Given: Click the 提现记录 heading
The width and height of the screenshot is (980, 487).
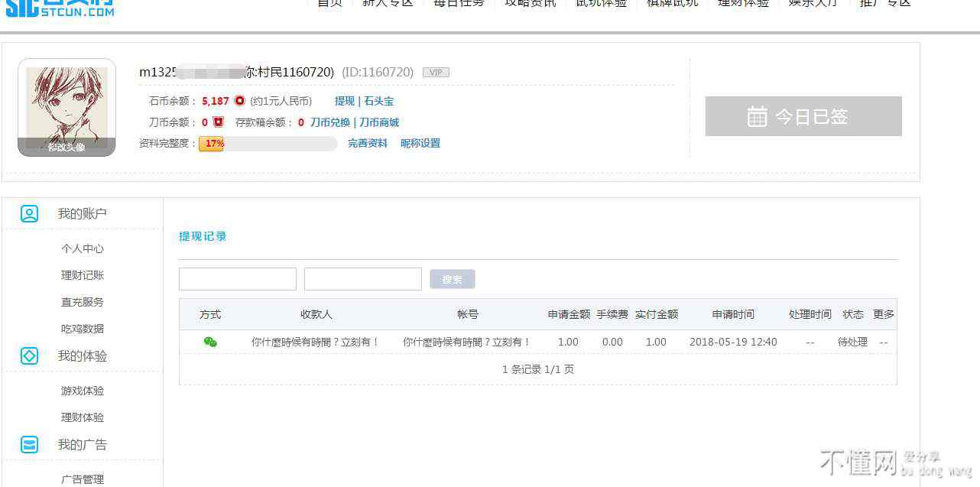Looking at the screenshot, I should click(x=203, y=236).
